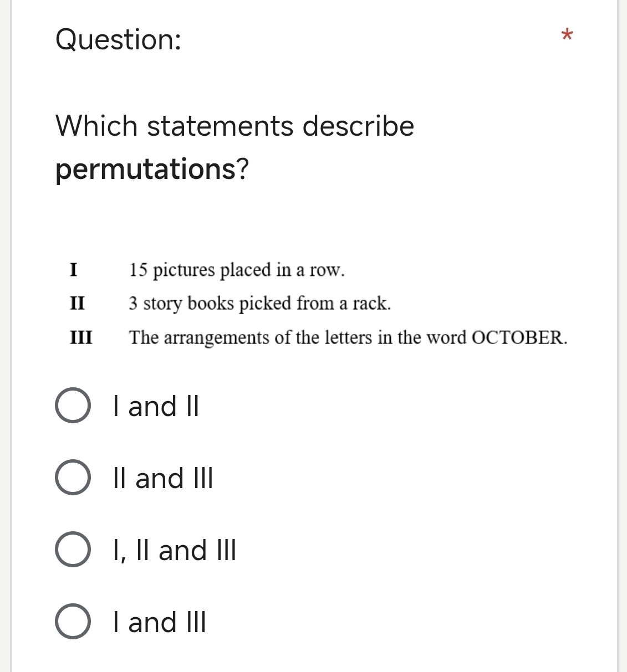Select the 'I and II' radio button
Image resolution: width=627 pixels, height=672 pixels.
[x=73, y=406]
